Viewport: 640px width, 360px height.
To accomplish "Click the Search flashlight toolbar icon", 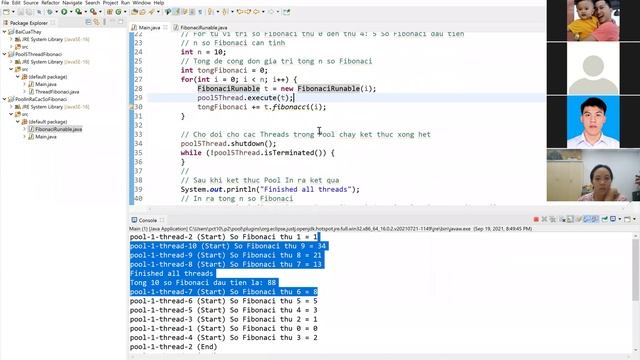I will point(151,12).
